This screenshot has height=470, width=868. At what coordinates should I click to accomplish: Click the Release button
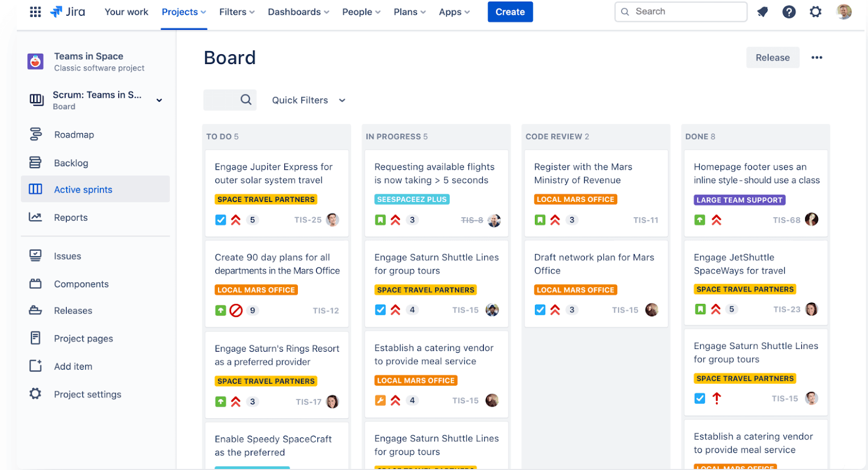[x=773, y=58]
